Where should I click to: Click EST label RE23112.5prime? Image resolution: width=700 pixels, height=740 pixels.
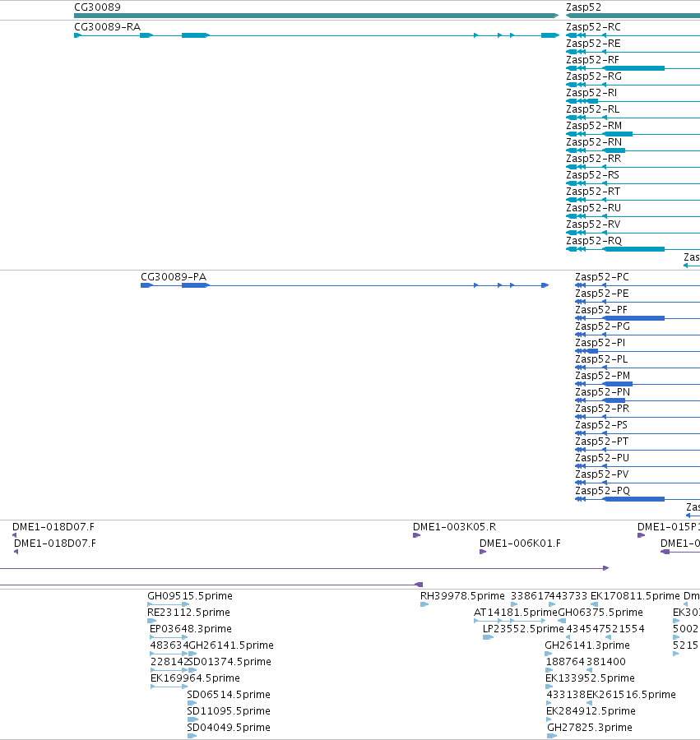[189, 613]
